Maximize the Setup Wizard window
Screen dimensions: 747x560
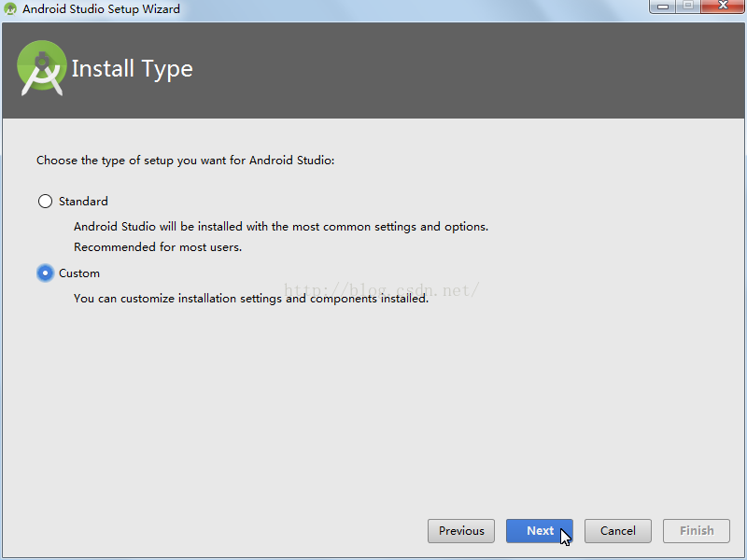point(687,7)
